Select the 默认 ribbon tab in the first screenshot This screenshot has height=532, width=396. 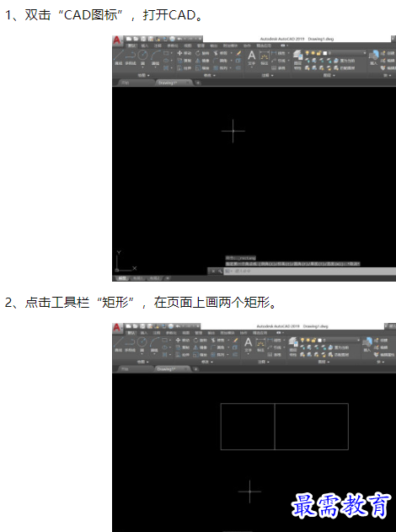click(x=131, y=46)
